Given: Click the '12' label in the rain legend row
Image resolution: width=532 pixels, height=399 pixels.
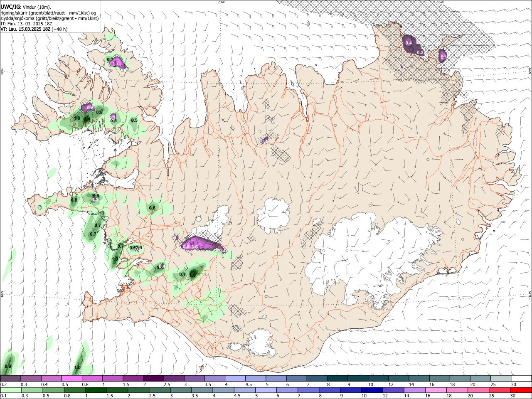Looking at the screenshot, I should point(385,396).
